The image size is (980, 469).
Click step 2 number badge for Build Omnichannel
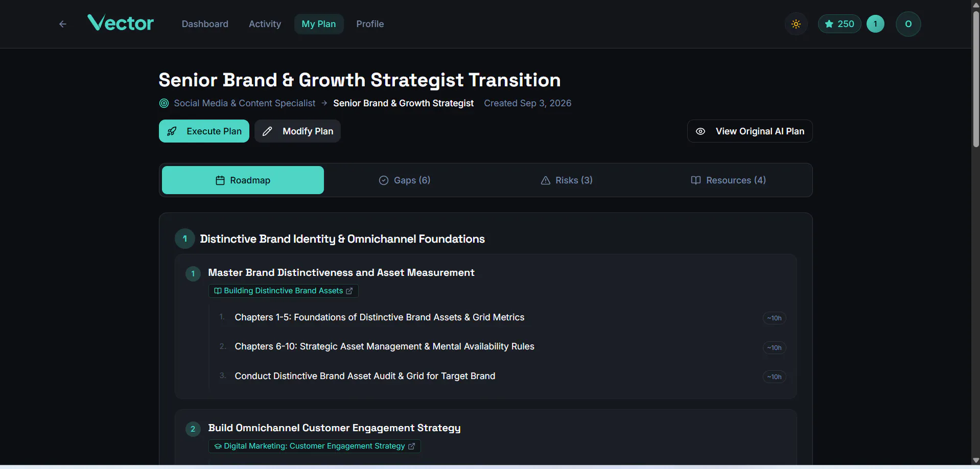193,429
